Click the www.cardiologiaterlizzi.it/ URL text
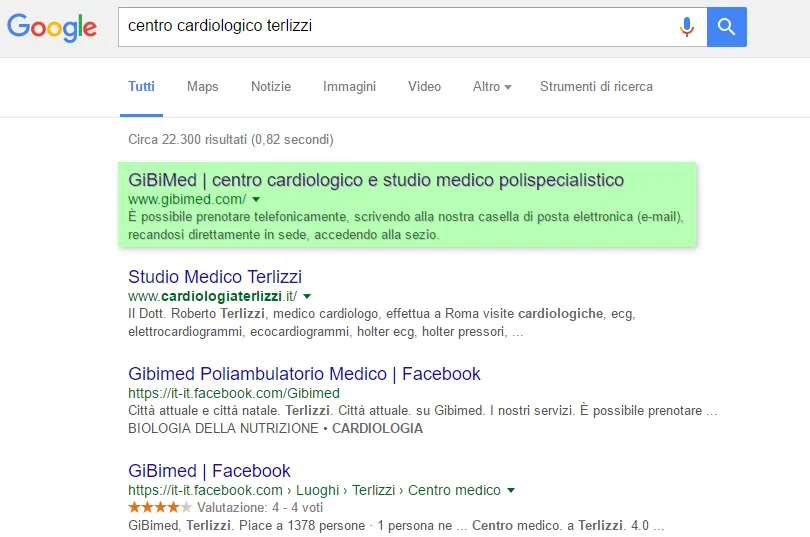810x537 pixels. tap(212, 296)
